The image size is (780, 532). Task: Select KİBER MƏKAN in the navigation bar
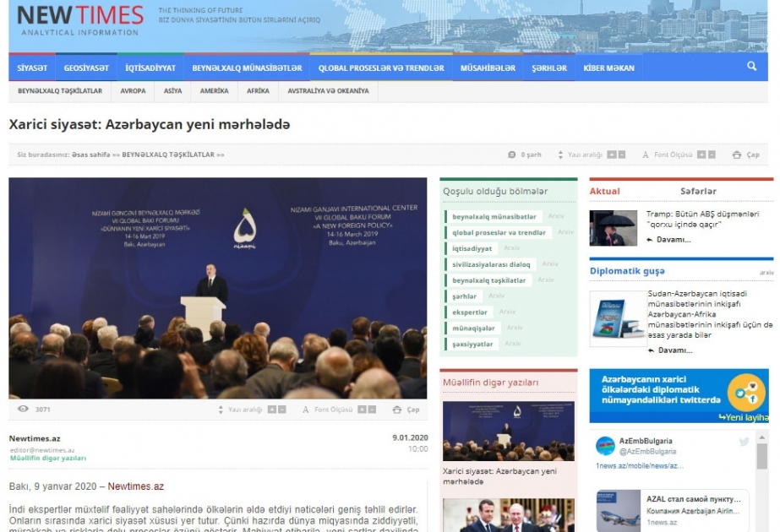[x=608, y=68]
